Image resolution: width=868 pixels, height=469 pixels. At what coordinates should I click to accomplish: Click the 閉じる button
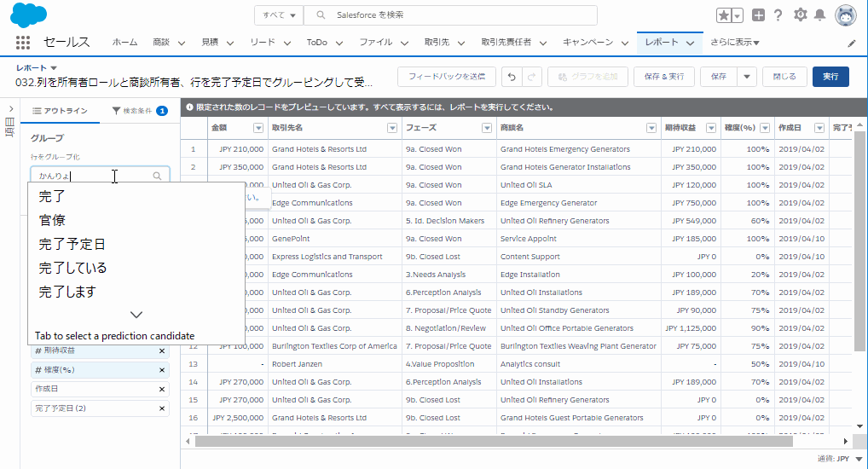[784, 77]
